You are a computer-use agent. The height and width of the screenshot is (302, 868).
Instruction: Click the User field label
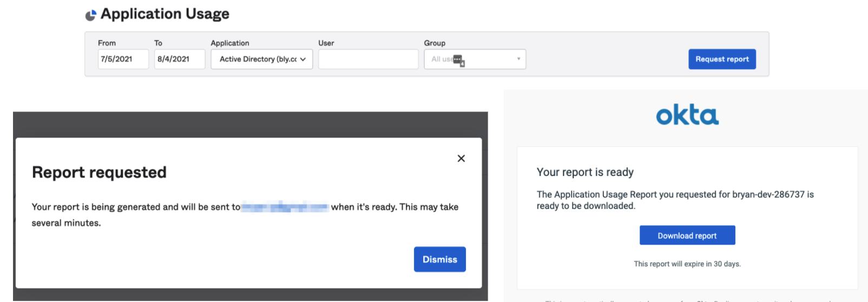tap(326, 43)
